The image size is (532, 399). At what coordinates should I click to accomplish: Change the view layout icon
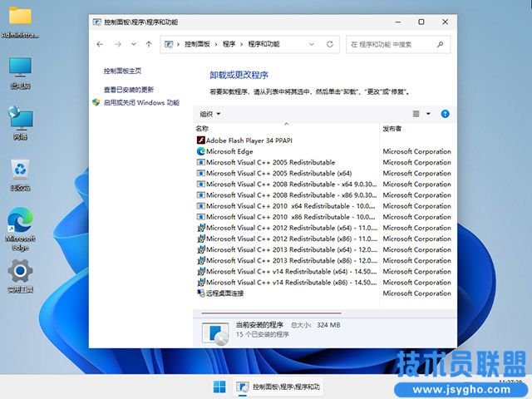[416, 114]
